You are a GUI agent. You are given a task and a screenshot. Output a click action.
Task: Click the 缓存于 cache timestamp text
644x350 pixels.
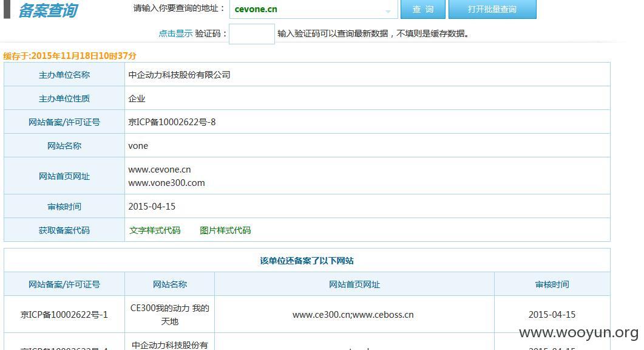click(70, 56)
